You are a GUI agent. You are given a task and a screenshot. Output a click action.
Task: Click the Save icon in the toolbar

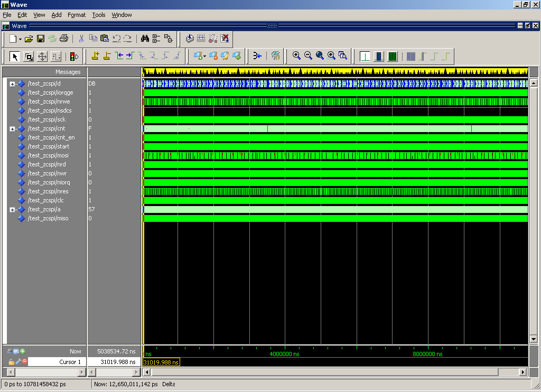(41, 39)
